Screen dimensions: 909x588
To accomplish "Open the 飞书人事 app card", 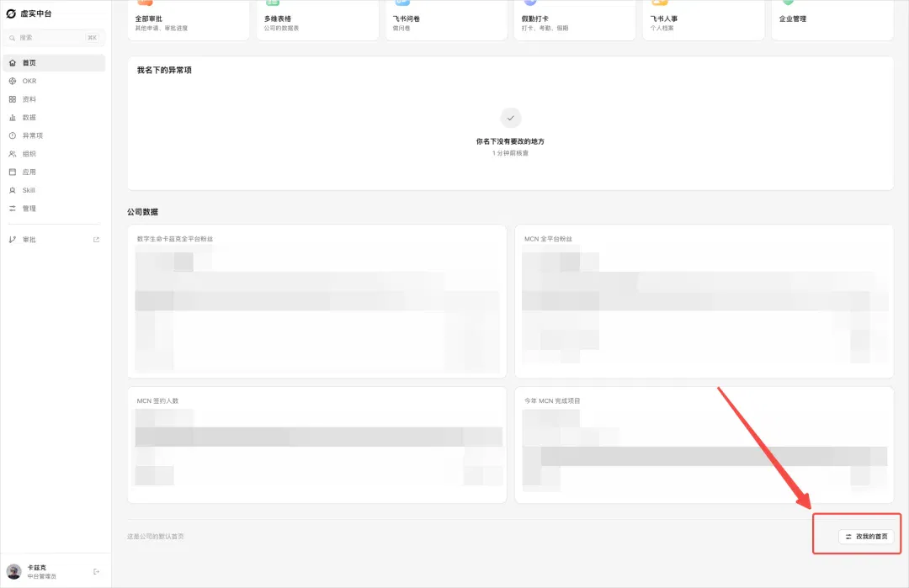I will (x=703, y=20).
